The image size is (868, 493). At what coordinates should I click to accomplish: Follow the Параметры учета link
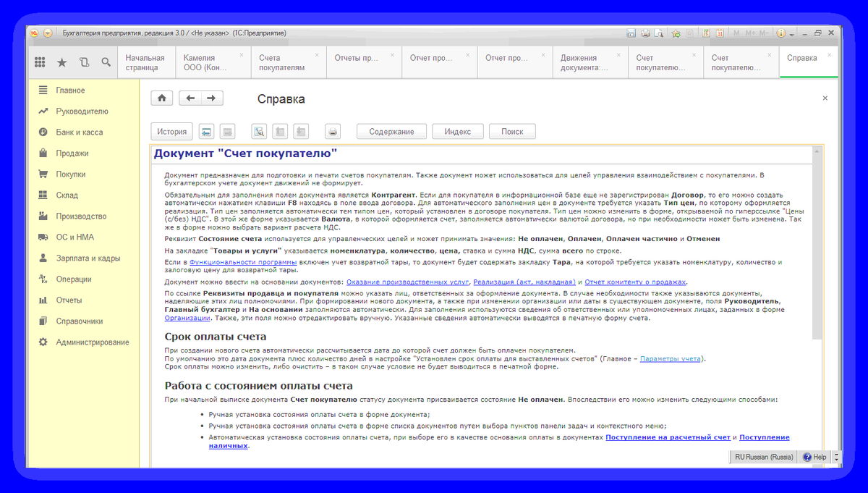click(x=671, y=358)
